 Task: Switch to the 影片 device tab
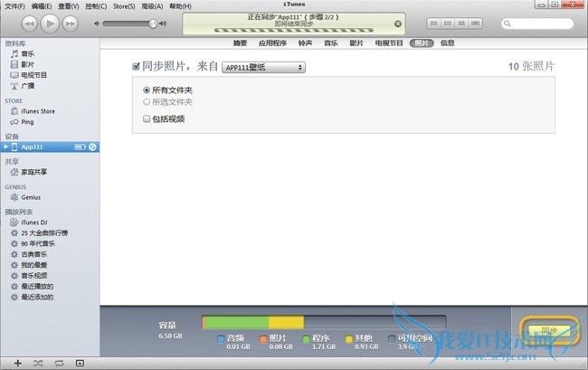(356, 43)
